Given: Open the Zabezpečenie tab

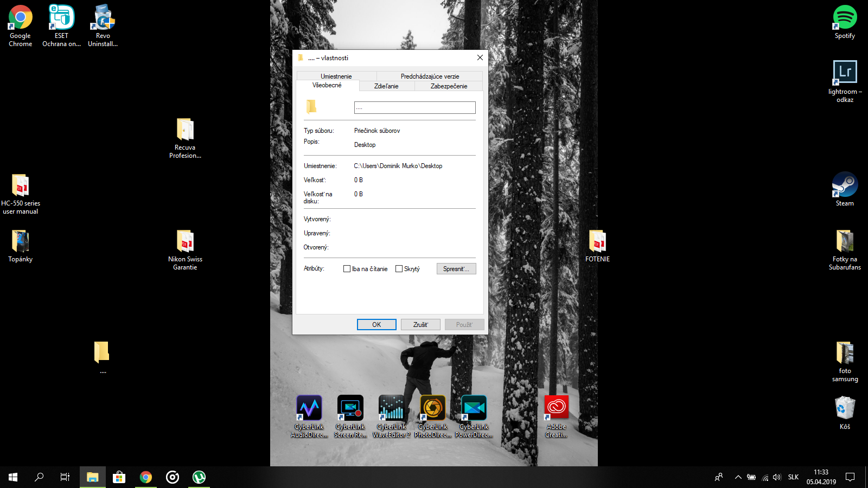Looking at the screenshot, I should pos(449,86).
